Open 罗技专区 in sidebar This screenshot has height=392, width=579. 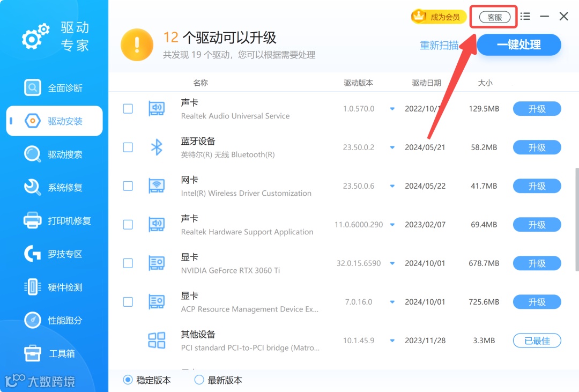(x=54, y=254)
